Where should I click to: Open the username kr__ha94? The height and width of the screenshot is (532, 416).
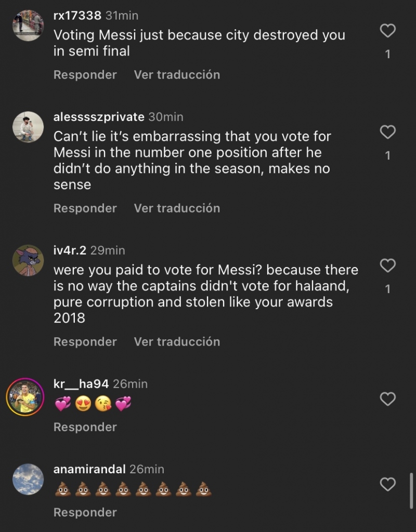click(81, 384)
